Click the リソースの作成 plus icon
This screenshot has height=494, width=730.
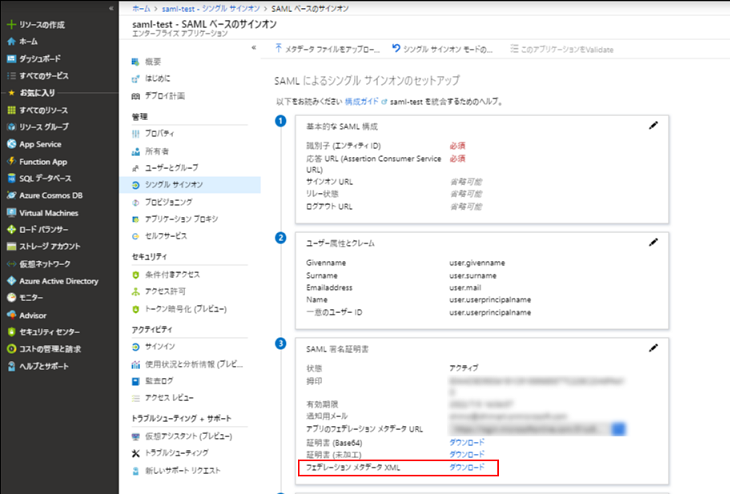[x=11, y=25]
